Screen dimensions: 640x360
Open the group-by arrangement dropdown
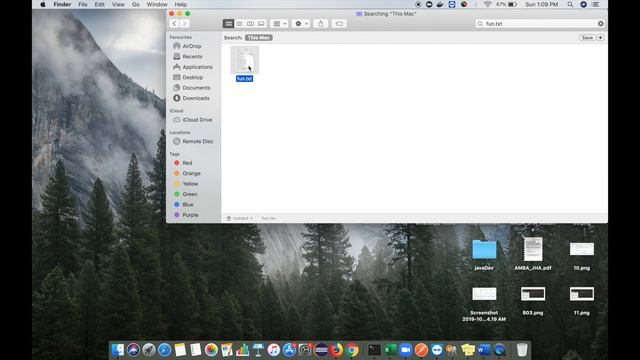[x=280, y=24]
